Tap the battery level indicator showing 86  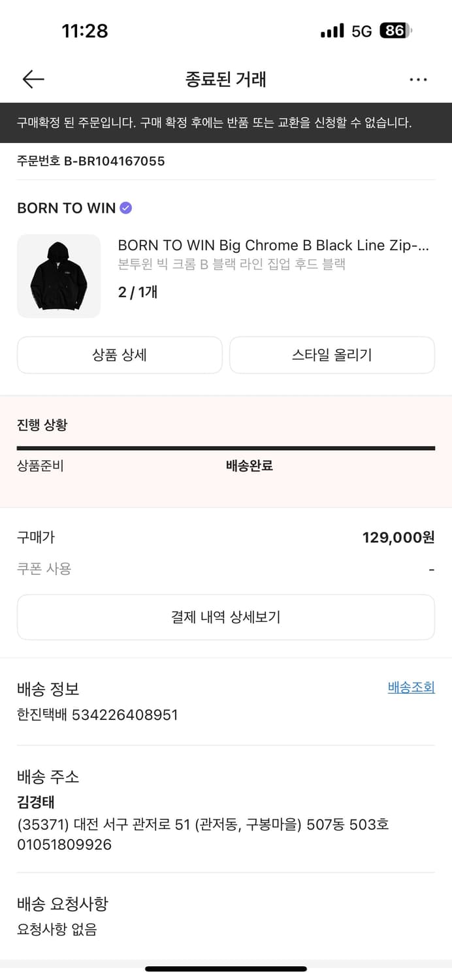pos(395,30)
